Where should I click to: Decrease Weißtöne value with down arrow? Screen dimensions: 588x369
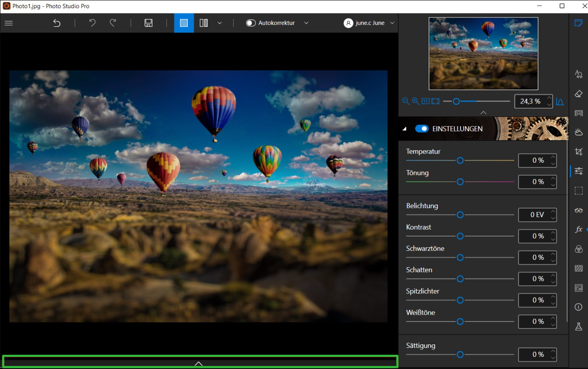pos(553,325)
